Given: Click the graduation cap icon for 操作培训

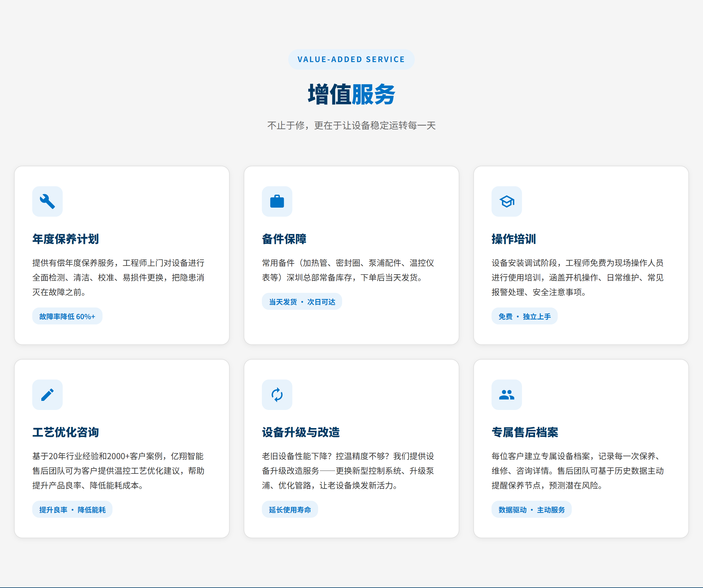Looking at the screenshot, I should (x=506, y=201).
